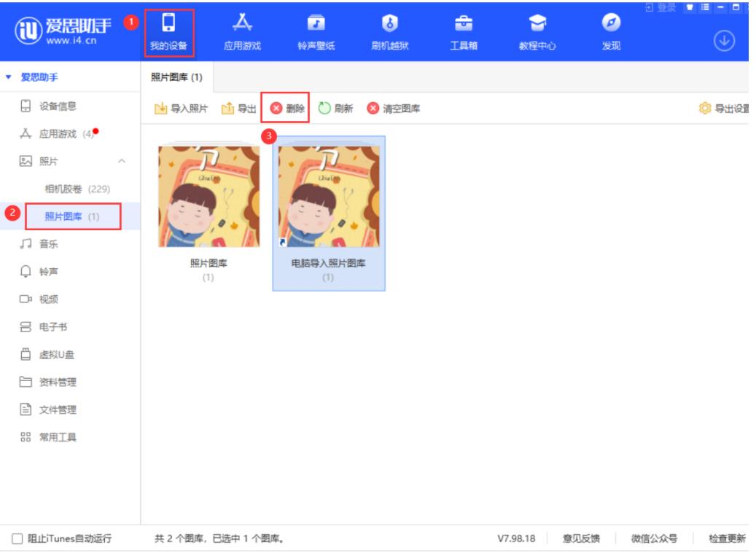
Task: Open the 工具箱 toolbox
Action: pyautogui.click(x=461, y=31)
